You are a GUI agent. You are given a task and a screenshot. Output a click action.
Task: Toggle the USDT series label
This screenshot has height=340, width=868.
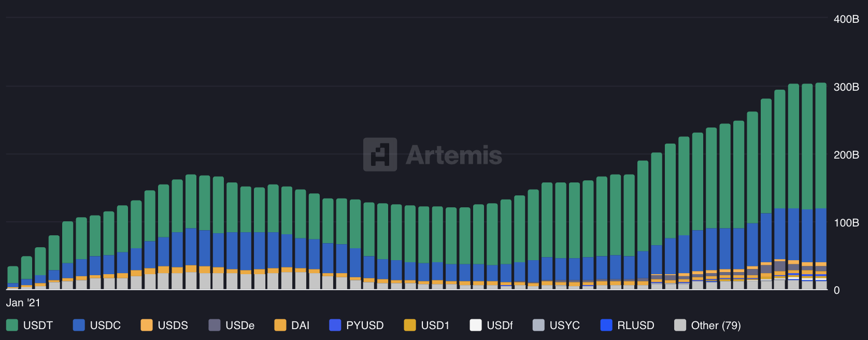click(x=38, y=325)
